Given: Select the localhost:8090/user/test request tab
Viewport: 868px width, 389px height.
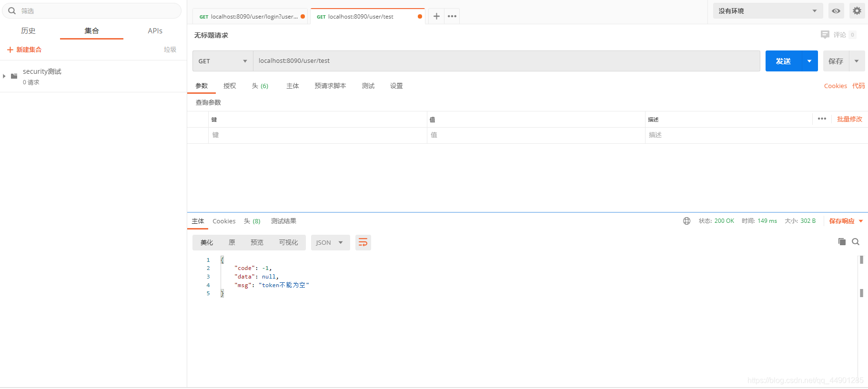Looking at the screenshot, I should [x=367, y=16].
